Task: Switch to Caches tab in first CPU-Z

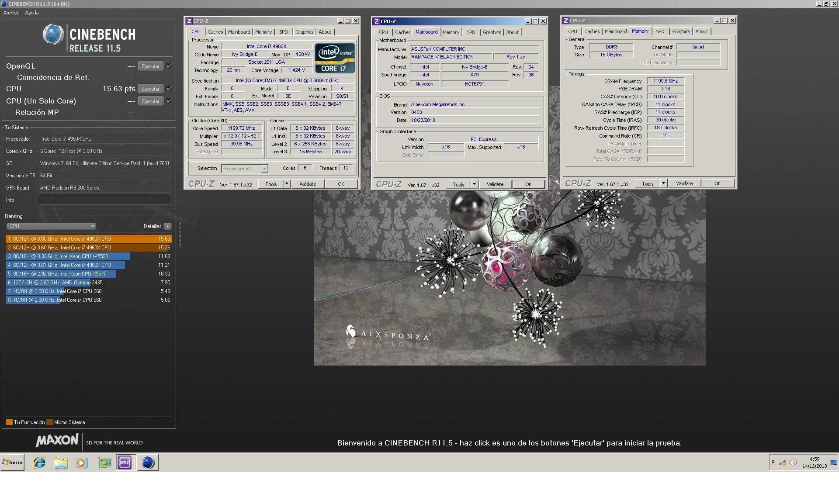Action: [x=215, y=32]
